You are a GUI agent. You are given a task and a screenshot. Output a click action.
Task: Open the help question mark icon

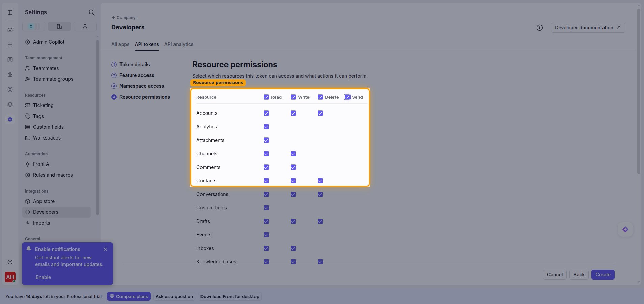[x=10, y=262]
